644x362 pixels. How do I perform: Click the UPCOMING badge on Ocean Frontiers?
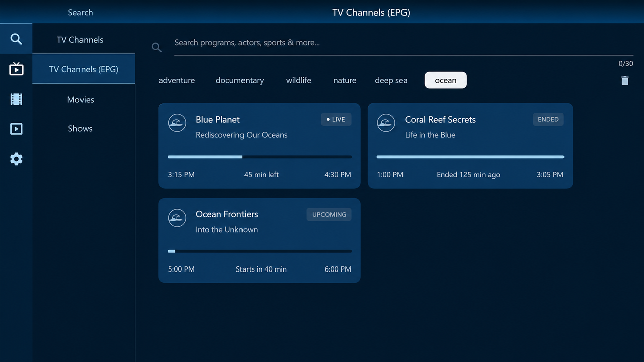[329, 214]
